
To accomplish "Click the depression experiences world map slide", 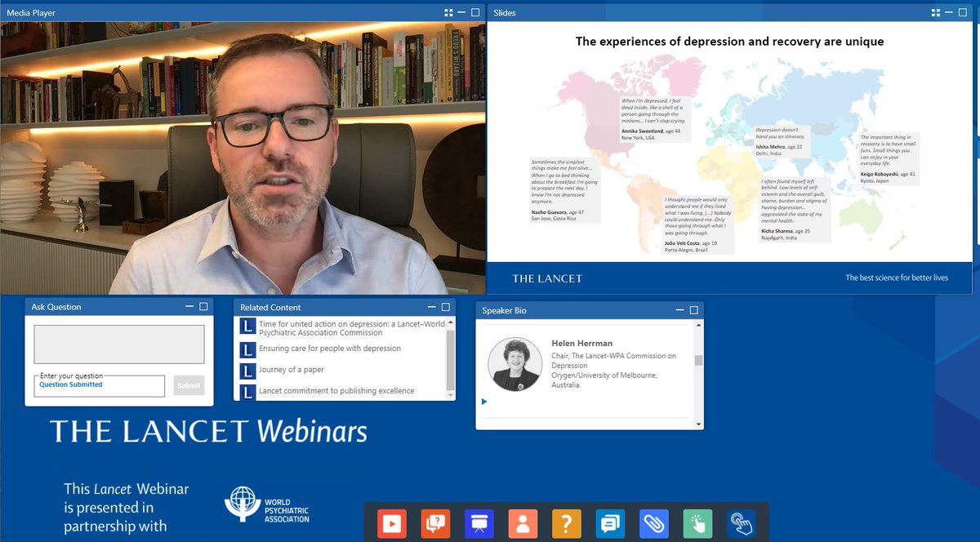I will coord(729,158).
